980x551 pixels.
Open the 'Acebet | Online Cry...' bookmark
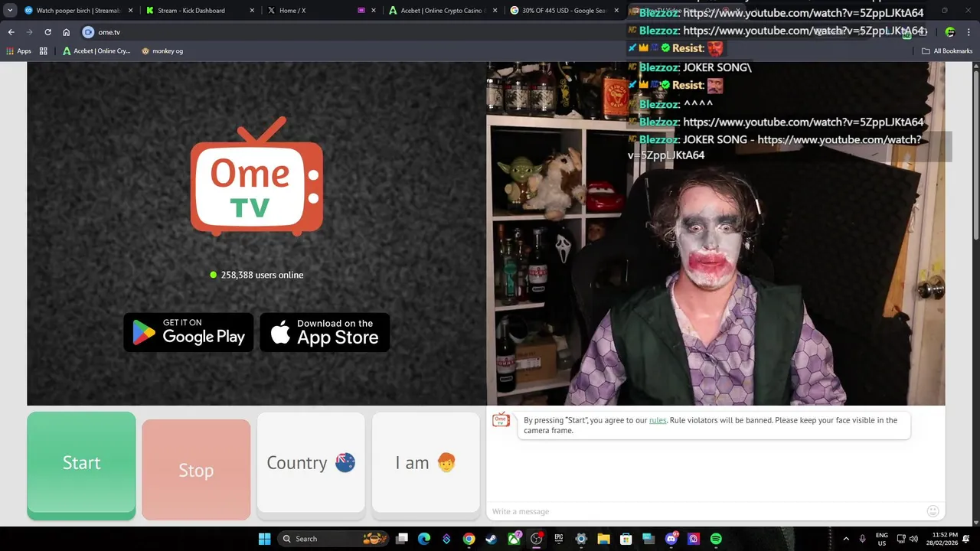coord(96,51)
